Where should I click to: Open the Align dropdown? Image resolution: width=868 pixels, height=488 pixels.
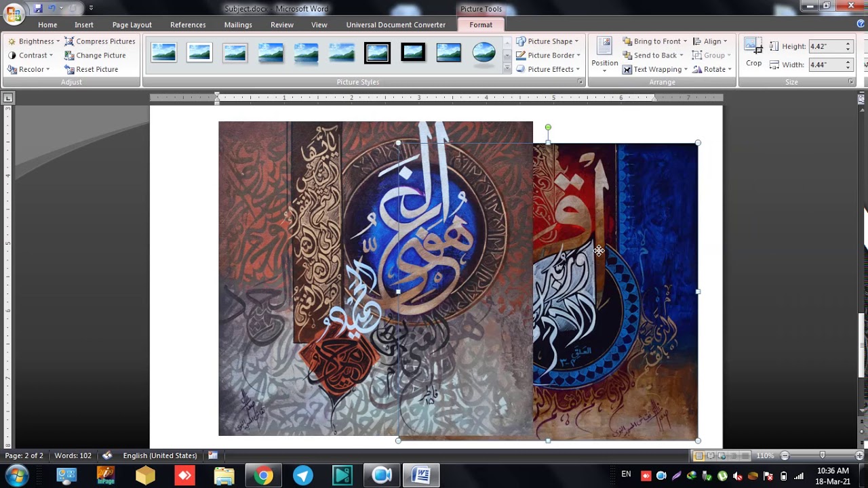click(710, 41)
